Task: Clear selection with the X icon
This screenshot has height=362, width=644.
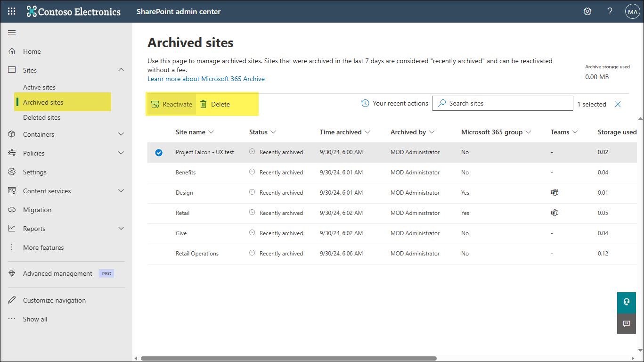Action: (x=618, y=104)
